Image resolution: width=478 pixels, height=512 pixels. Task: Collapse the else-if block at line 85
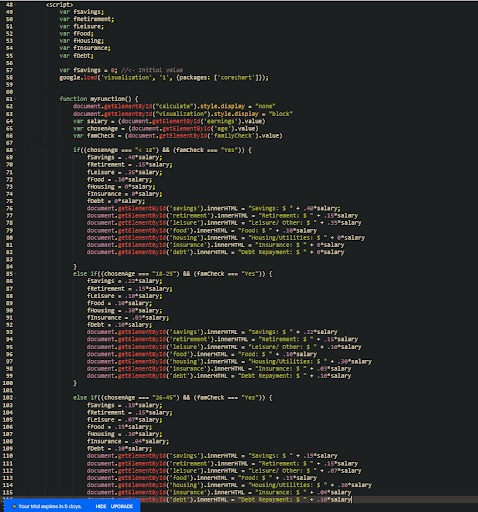tap(15, 274)
